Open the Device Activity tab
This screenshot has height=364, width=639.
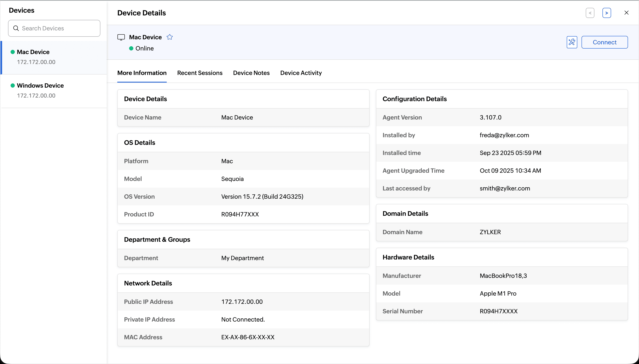(x=301, y=73)
